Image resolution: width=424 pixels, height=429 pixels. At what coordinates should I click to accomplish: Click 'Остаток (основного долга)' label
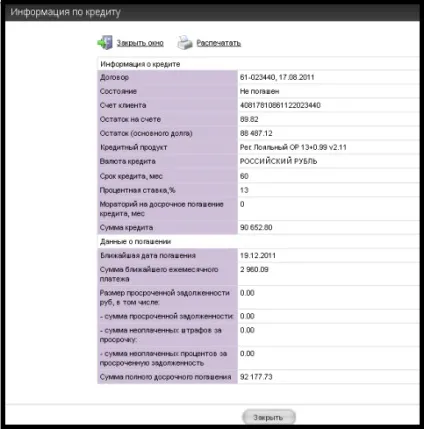(146, 133)
